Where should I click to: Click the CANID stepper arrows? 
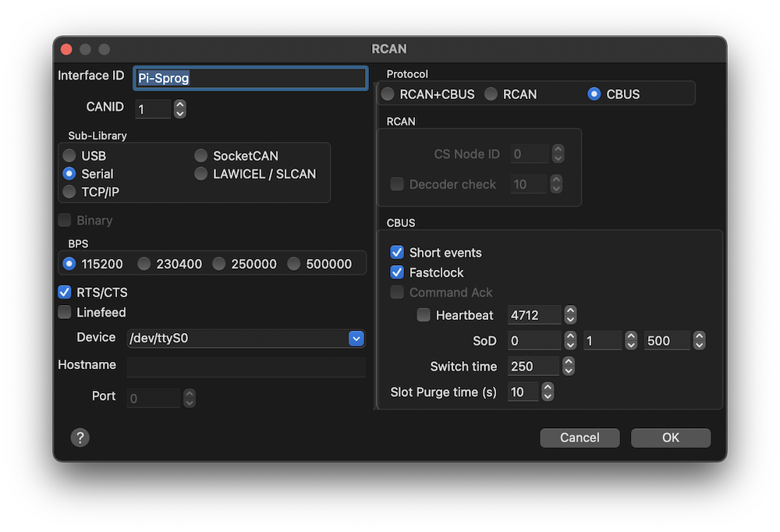tap(180, 108)
